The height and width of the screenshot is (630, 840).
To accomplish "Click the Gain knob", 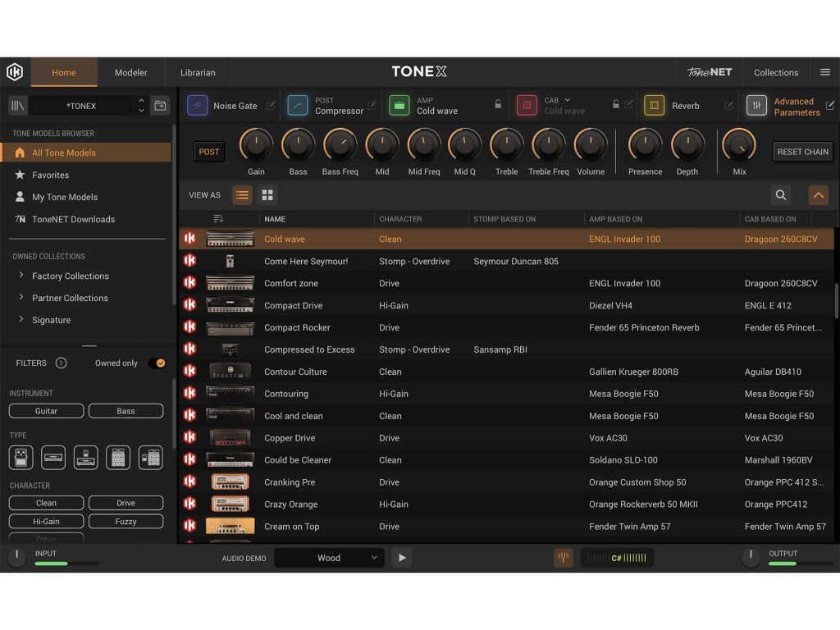I will click(x=256, y=145).
